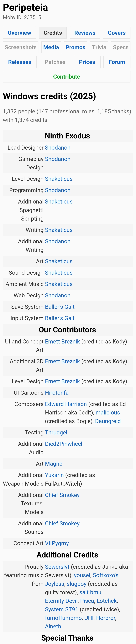Open Died2Pinwheel Additional Audio link
The height and width of the screenshot is (644, 136).
pos(64,444)
